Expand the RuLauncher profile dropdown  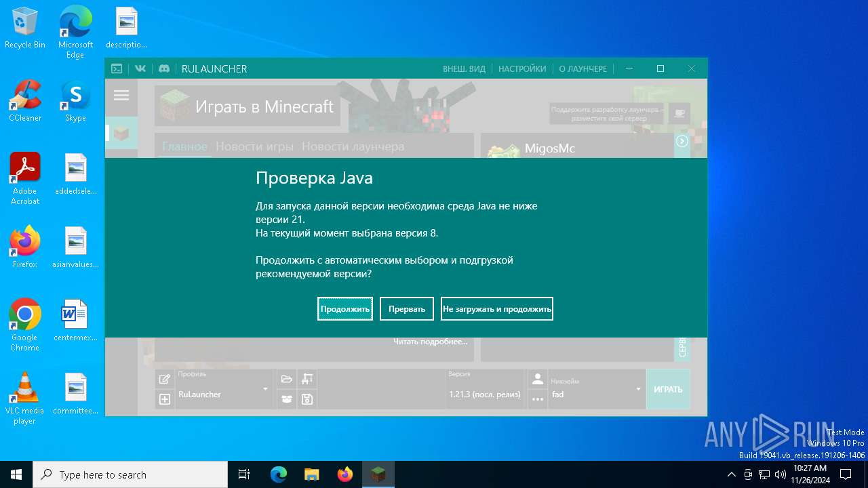(x=265, y=389)
